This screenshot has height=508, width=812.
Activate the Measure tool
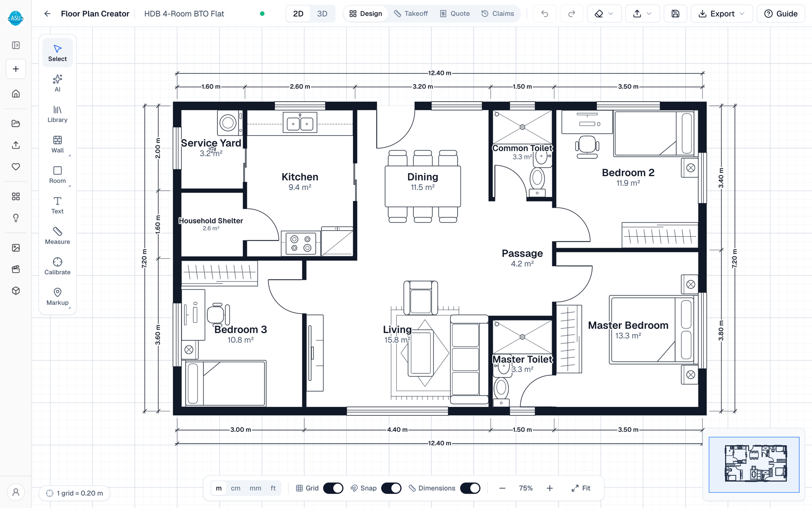58,236
